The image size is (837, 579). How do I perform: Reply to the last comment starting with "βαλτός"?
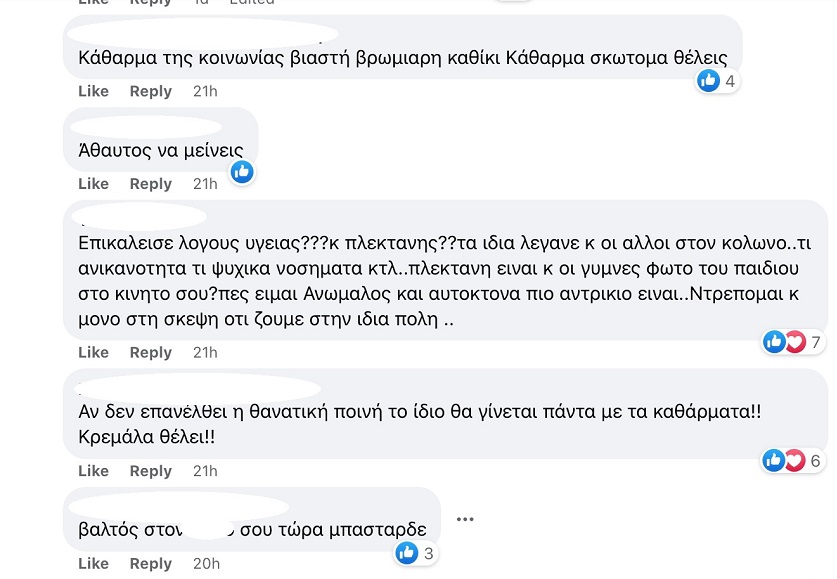click(151, 564)
